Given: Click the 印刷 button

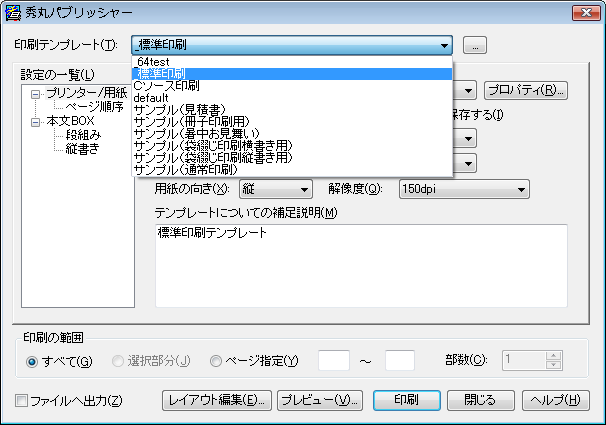Looking at the screenshot, I should pos(406,400).
